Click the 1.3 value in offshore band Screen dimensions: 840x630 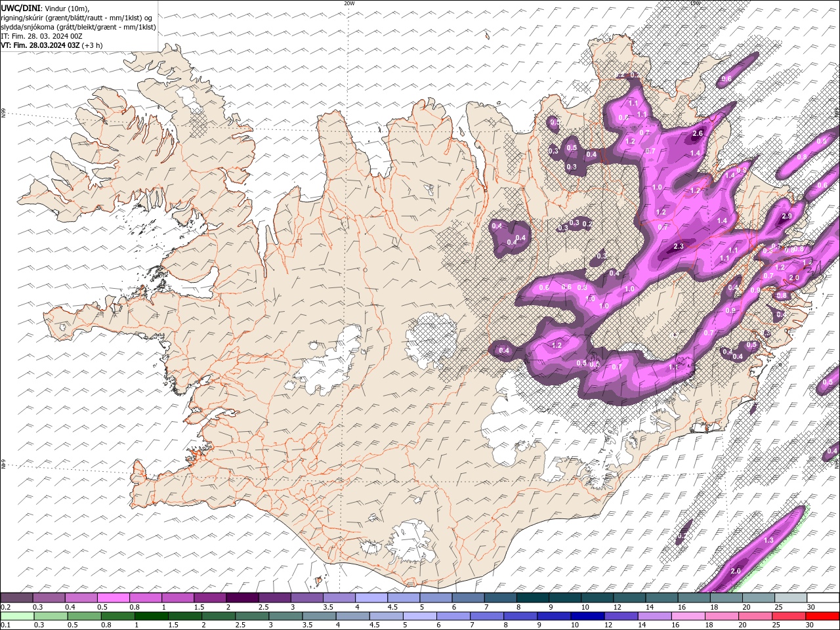(769, 540)
